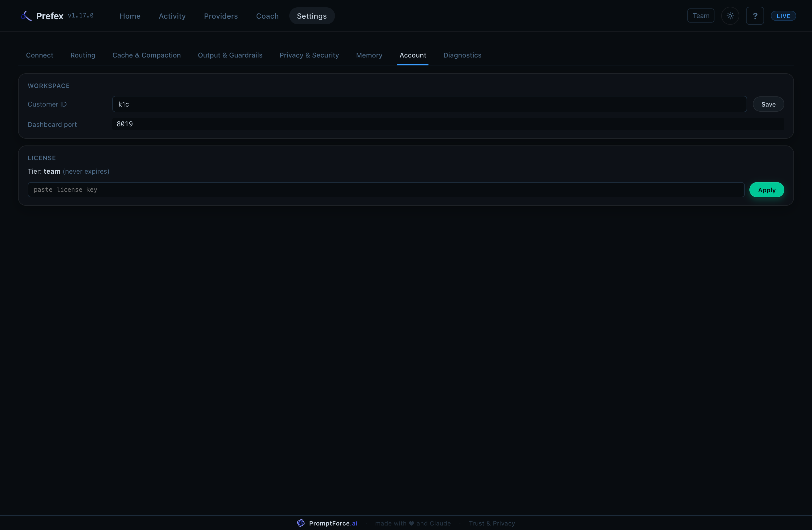812x530 pixels.
Task: Click the paste license key field
Action: (x=386, y=190)
